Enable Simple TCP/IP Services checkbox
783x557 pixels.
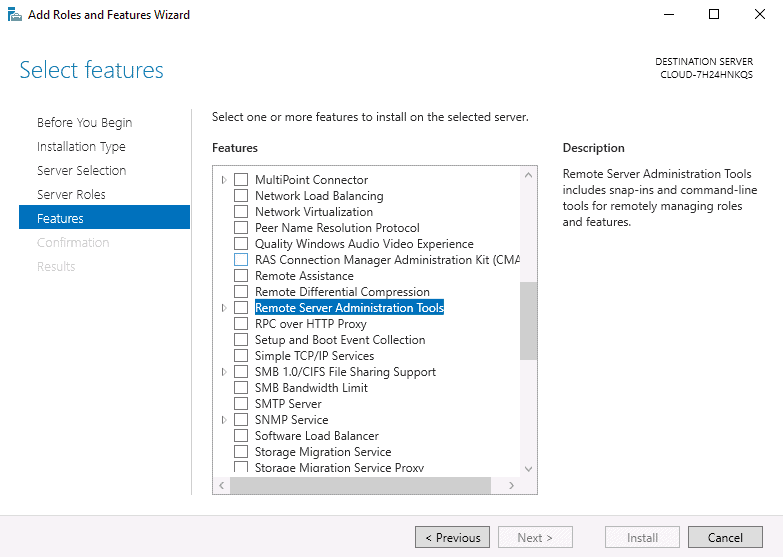point(241,355)
